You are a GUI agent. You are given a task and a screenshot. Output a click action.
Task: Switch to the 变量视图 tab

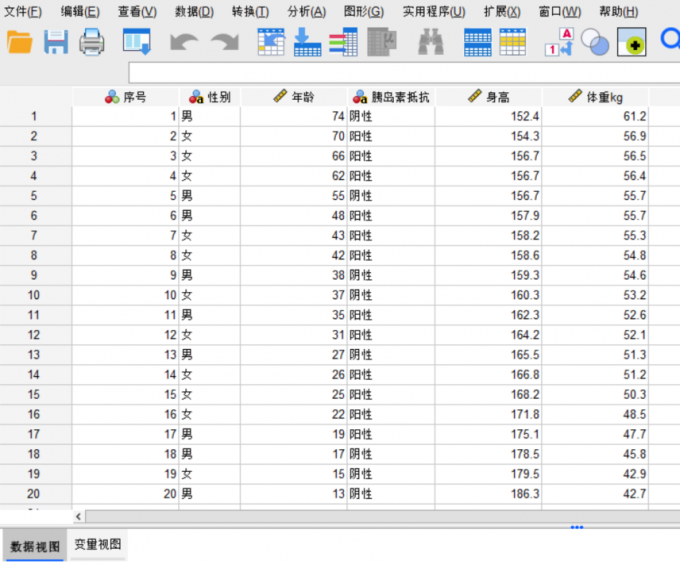click(98, 545)
